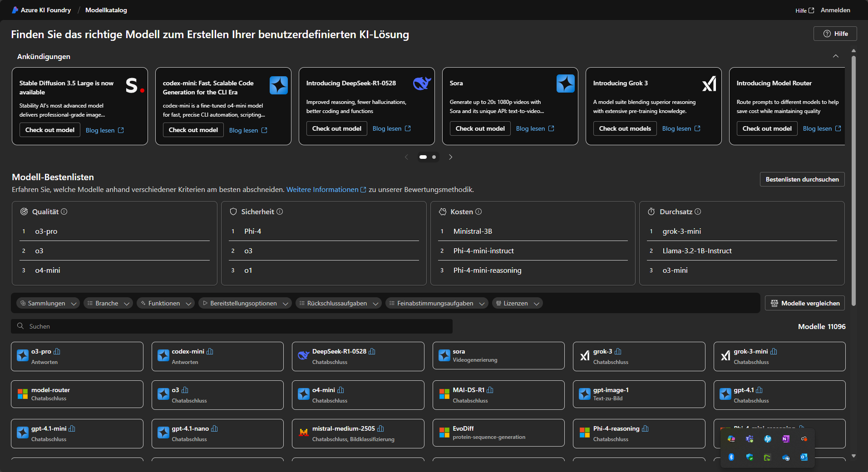This screenshot has height=472, width=868.
Task: Click the Azure KI Foundry logo icon
Action: tap(15, 10)
